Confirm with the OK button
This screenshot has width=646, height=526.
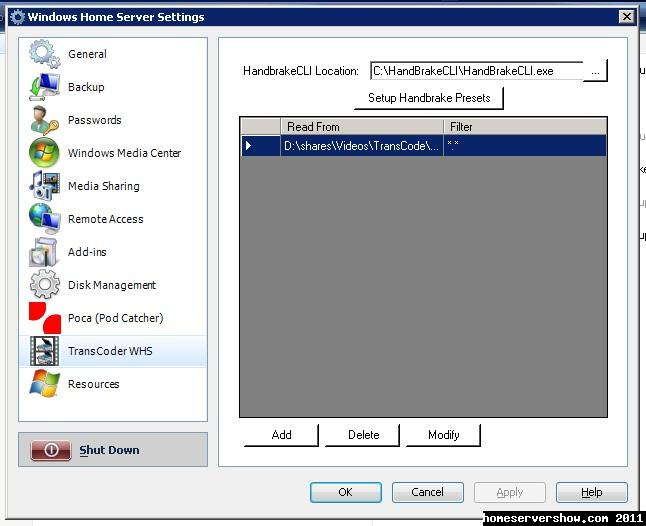tap(346, 492)
